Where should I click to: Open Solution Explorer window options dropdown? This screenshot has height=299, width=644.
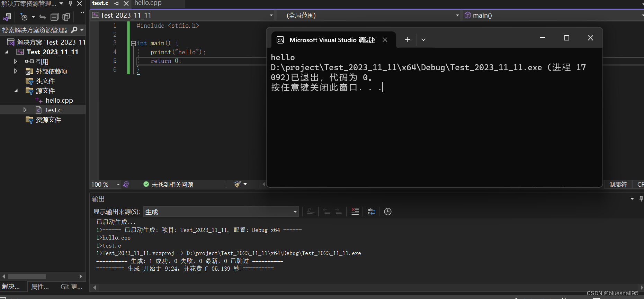pyautogui.click(x=61, y=3)
